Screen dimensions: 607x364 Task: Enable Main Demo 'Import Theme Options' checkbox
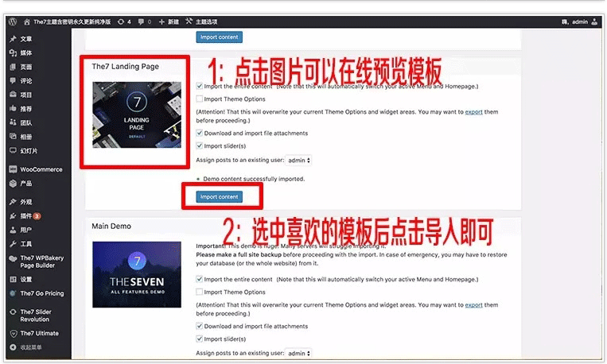(x=200, y=292)
